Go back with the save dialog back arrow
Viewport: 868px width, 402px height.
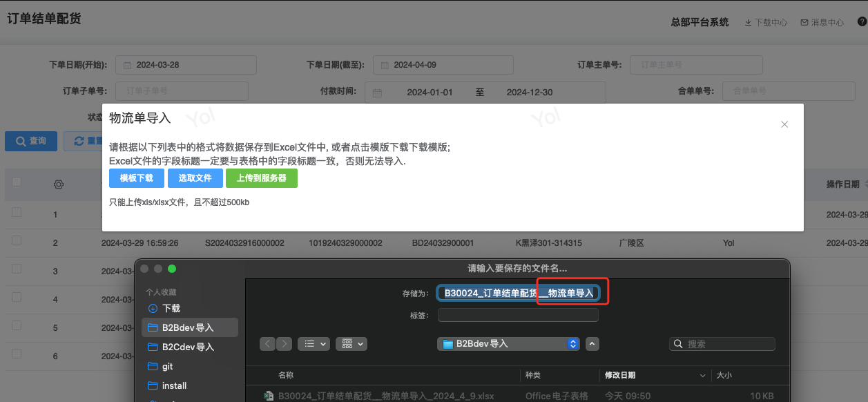[x=268, y=344]
